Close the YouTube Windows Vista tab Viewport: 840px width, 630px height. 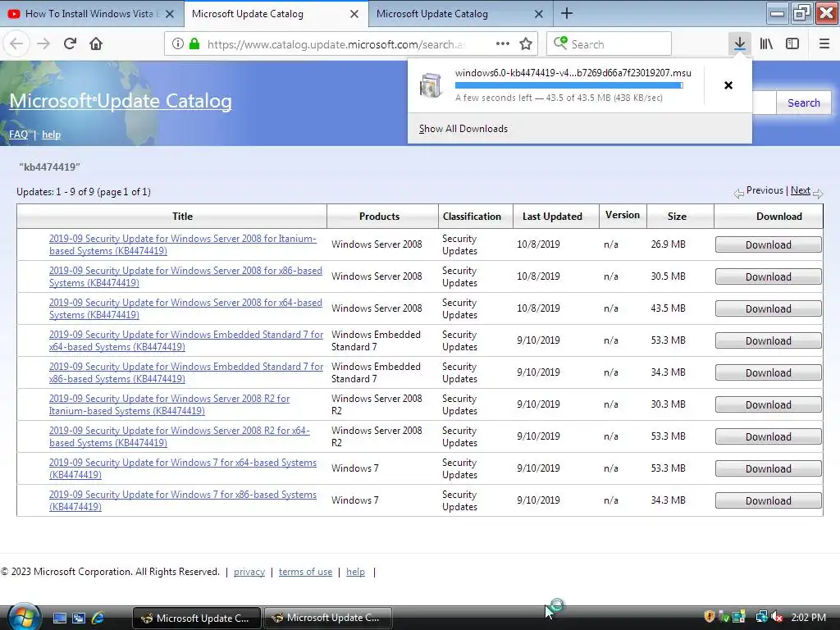170,14
